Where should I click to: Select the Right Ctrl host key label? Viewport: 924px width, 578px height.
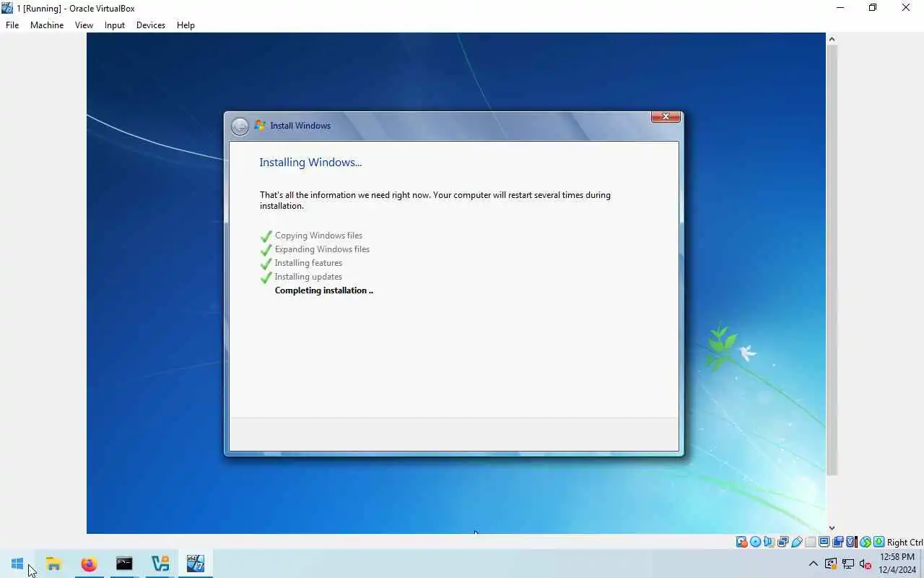pyautogui.click(x=905, y=543)
